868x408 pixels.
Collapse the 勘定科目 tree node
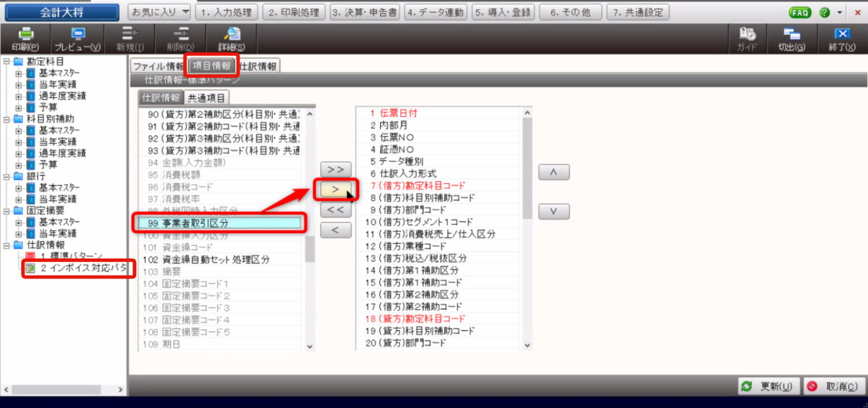click(x=7, y=61)
